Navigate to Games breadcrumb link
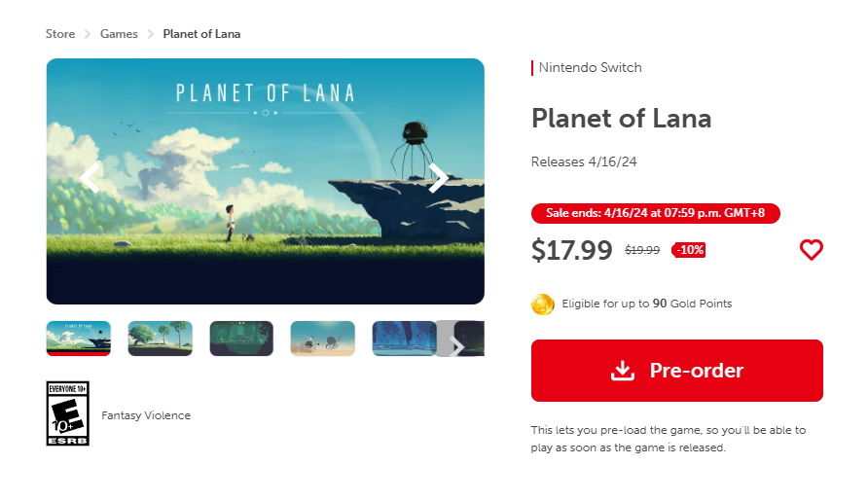This screenshot has height=501, width=868. click(119, 34)
